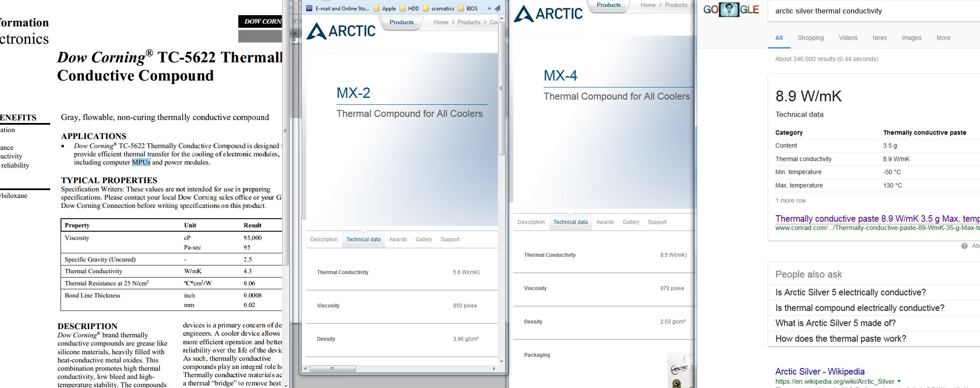Open Awards tab on MX-2 page
980x388 pixels.
pyautogui.click(x=398, y=239)
